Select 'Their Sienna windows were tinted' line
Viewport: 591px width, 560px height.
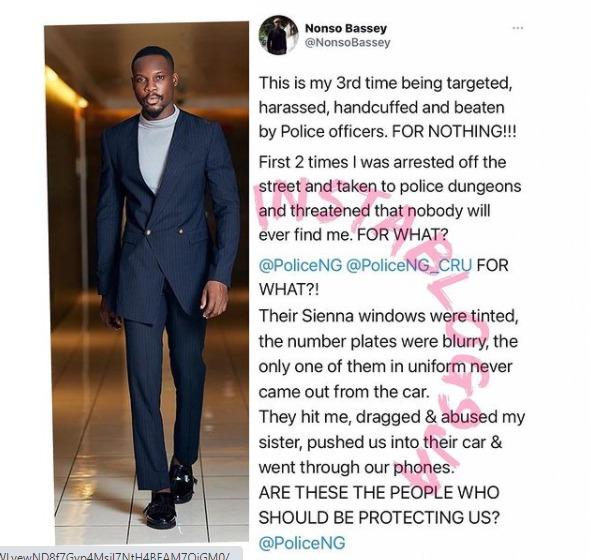[388, 316]
